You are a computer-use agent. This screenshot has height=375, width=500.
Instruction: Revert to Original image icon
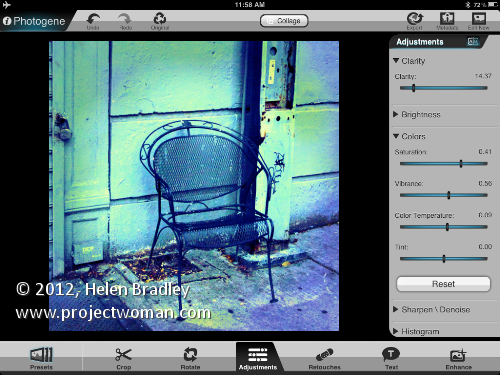click(x=160, y=19)
